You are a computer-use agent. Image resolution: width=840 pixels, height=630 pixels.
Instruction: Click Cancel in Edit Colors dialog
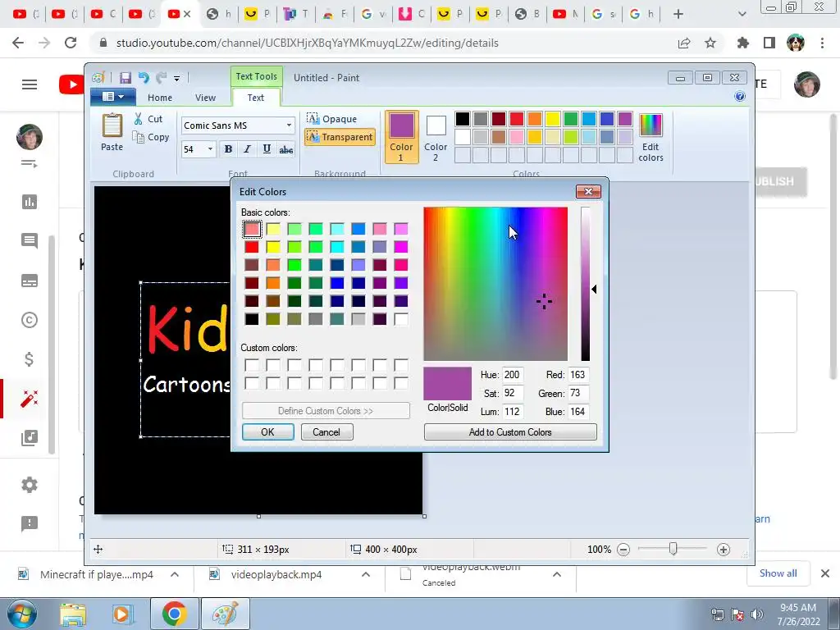[326, 431]
